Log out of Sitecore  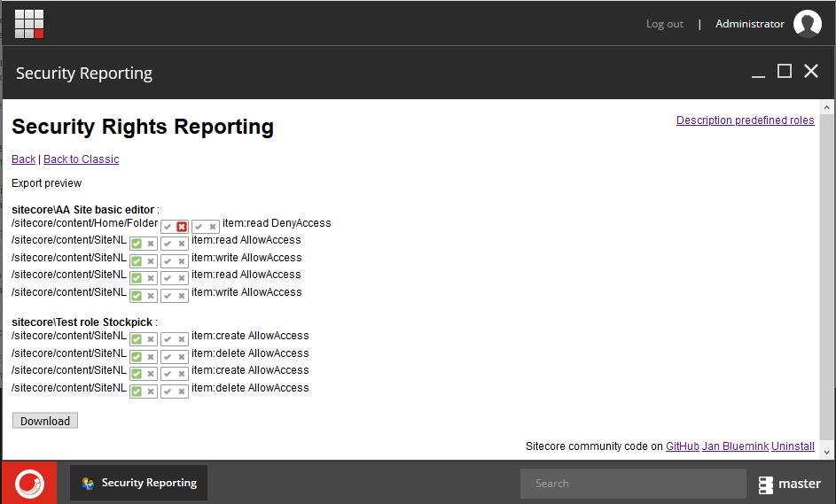(664, 24)
